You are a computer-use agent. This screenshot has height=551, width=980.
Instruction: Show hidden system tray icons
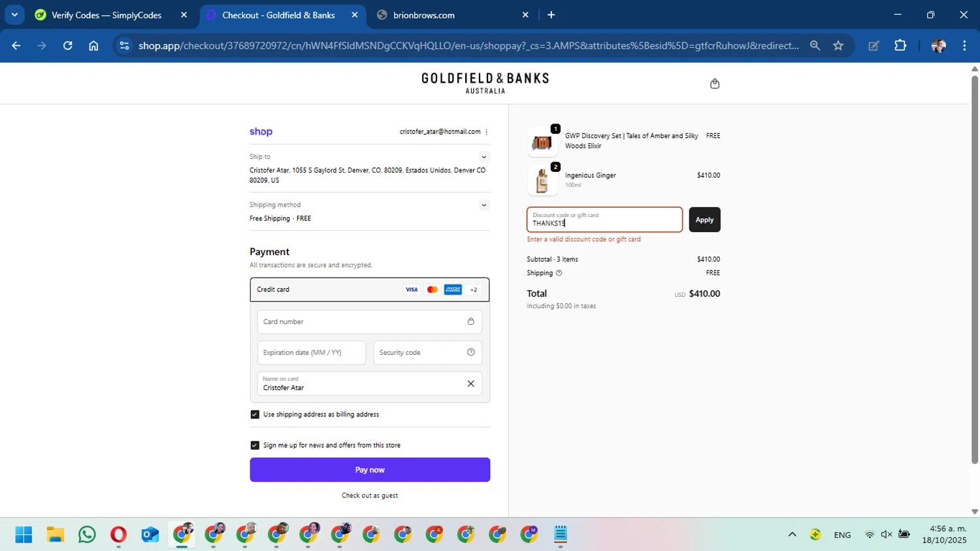pos(792,535)
